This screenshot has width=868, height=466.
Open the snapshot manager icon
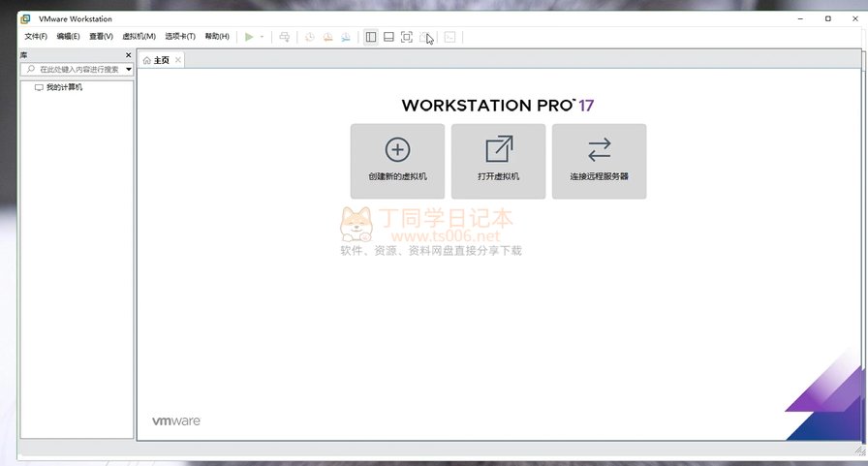(x=346, y=37)
